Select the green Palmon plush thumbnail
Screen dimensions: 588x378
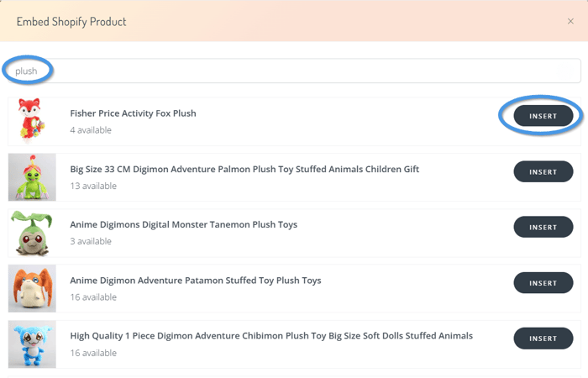(x=32, y=176)
